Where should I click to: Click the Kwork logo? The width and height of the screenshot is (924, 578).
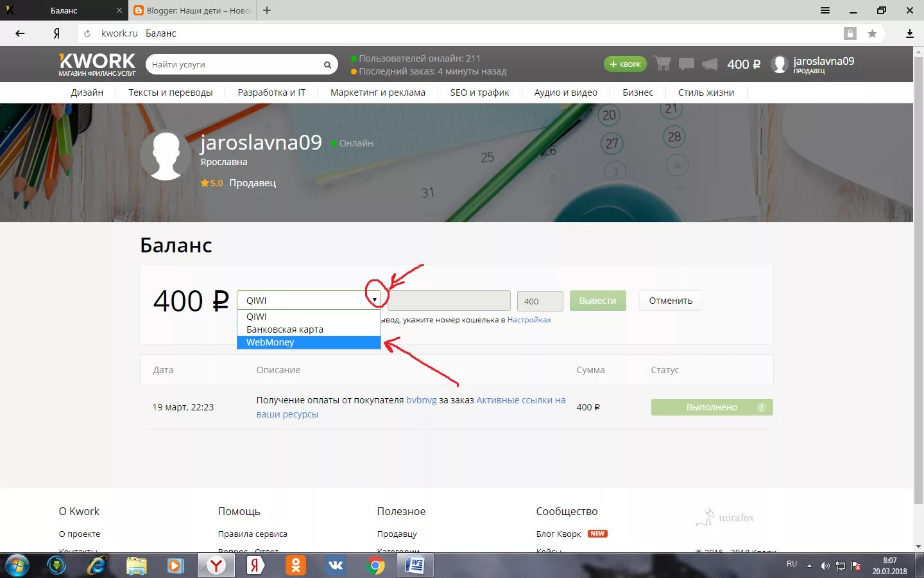coord(97,64)
